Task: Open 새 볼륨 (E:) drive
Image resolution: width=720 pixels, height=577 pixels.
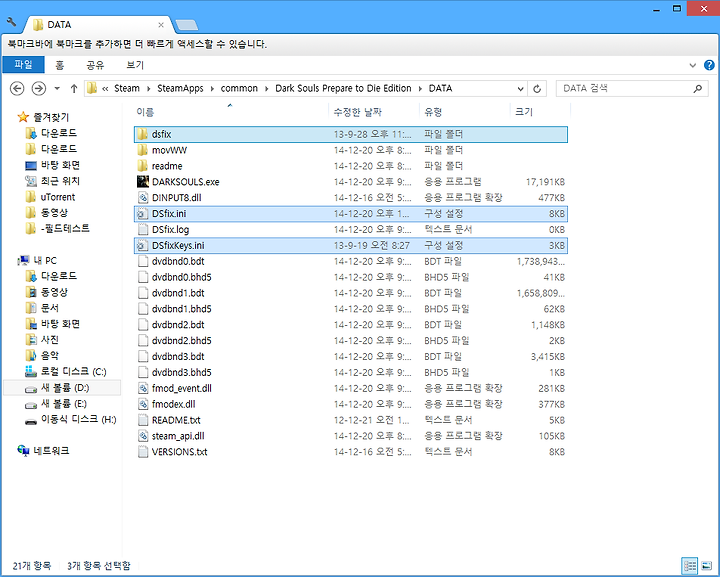Action: [x=56, y=403]
